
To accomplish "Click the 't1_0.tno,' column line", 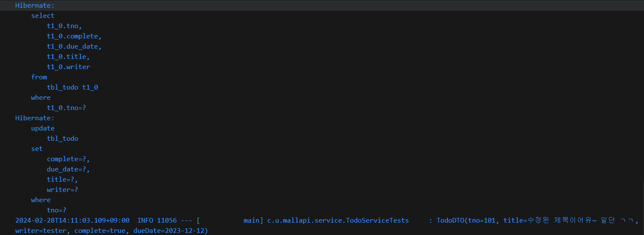I will (64, 26).
